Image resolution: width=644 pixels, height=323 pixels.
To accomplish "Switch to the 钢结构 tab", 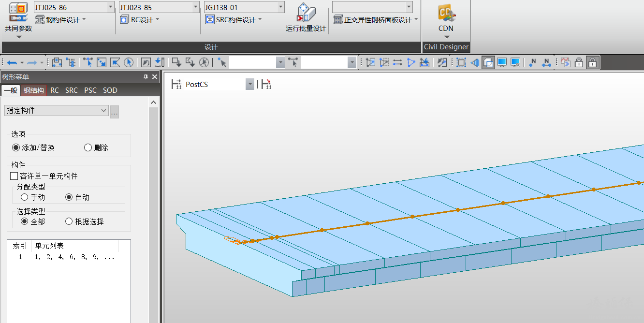I will (x=34, y=90).
